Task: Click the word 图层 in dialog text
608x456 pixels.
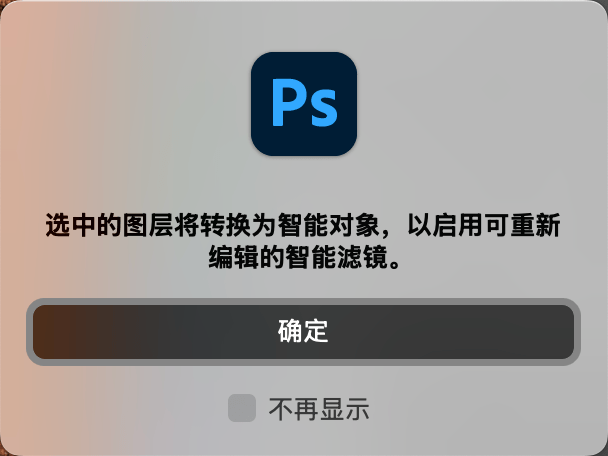Action: pos(148,225)
